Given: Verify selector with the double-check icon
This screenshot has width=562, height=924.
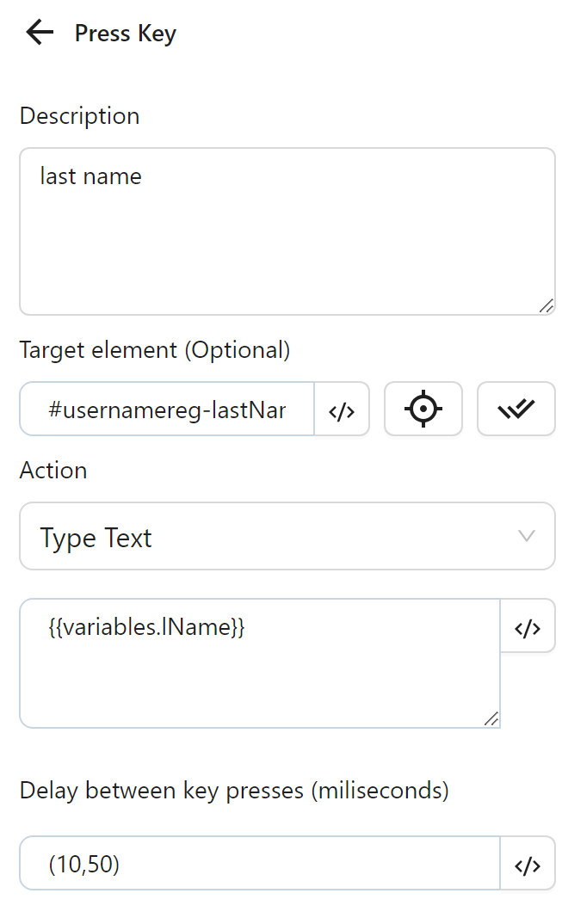Looking at the screenshot, I should point(516,410).
